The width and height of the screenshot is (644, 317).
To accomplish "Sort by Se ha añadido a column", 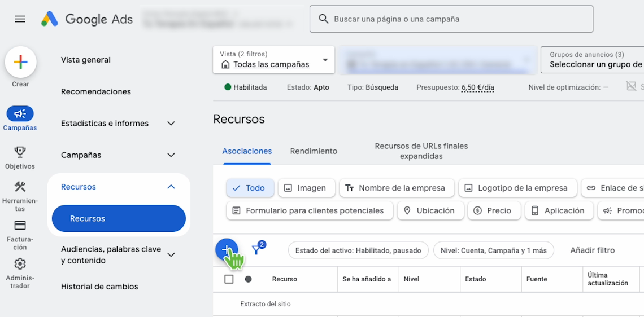I will coord(367,279).
